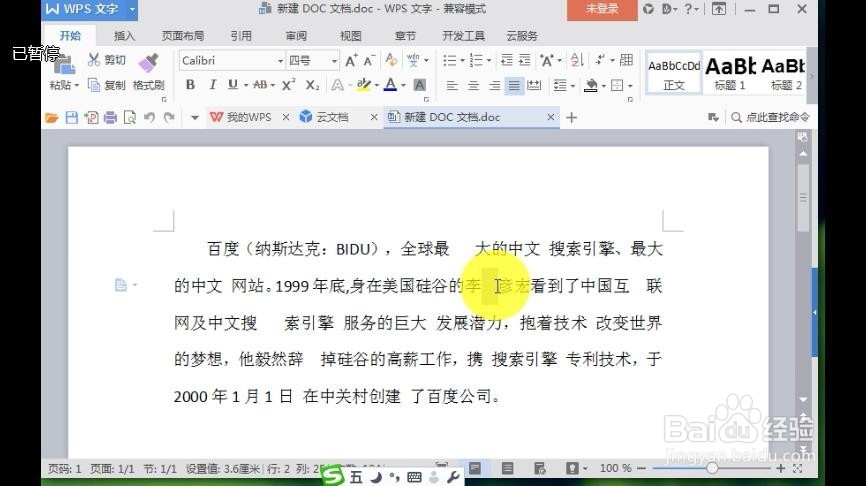Image resolution: width=866 pixels, height=486 pixels.
Task: Click the insert table grid icon
Action: point(626,60)
